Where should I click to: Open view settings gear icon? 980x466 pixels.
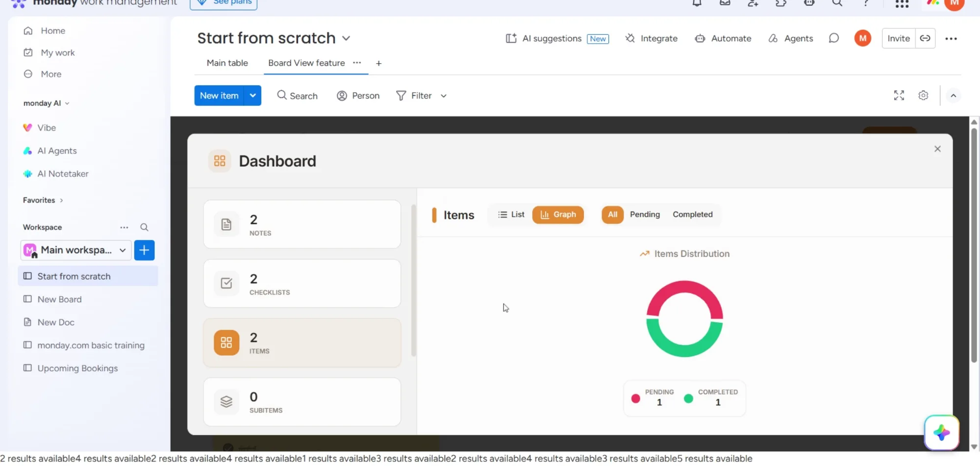coord(923,96)
